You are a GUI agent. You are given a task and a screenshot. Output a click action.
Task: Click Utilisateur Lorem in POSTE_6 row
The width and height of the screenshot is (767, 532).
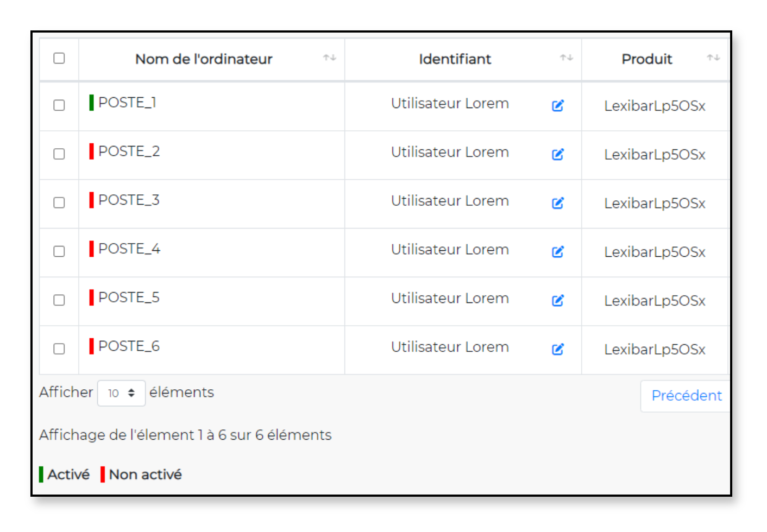pos(450,347)
